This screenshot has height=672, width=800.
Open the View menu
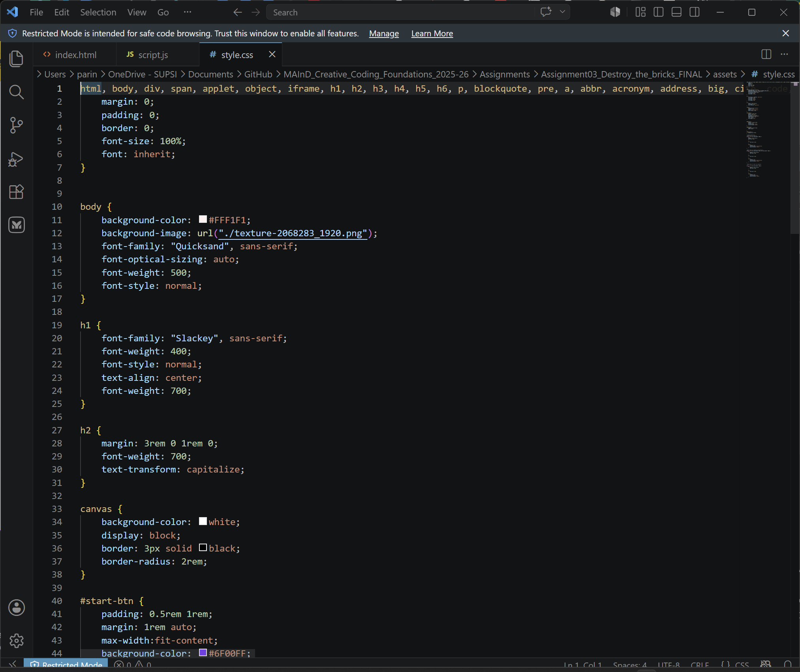tap(137, 12)
